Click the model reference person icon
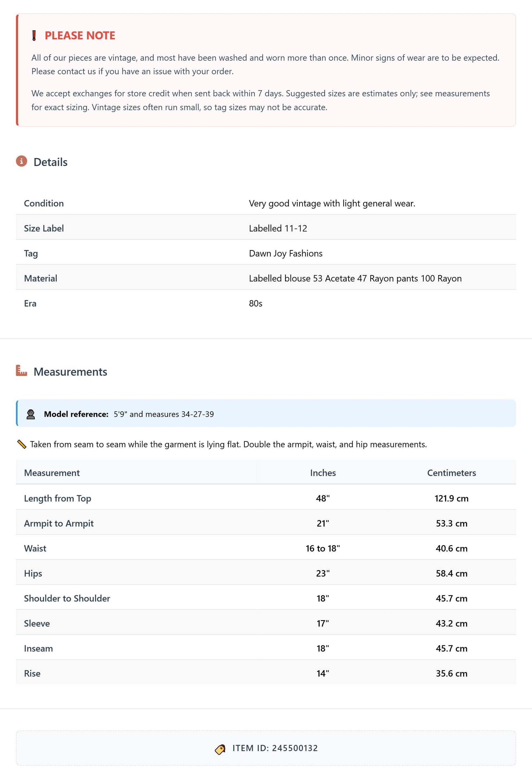The image size is (532, 779). (31, 414)
